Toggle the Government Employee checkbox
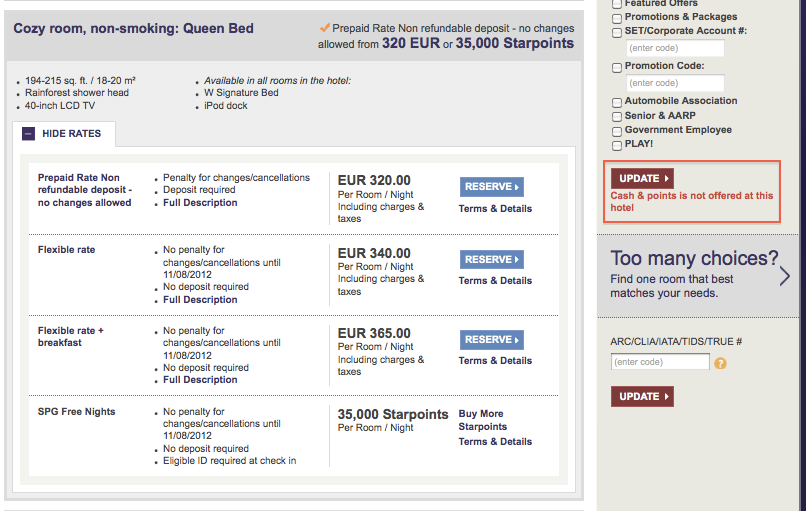The image size is (806, 511). 617,130
